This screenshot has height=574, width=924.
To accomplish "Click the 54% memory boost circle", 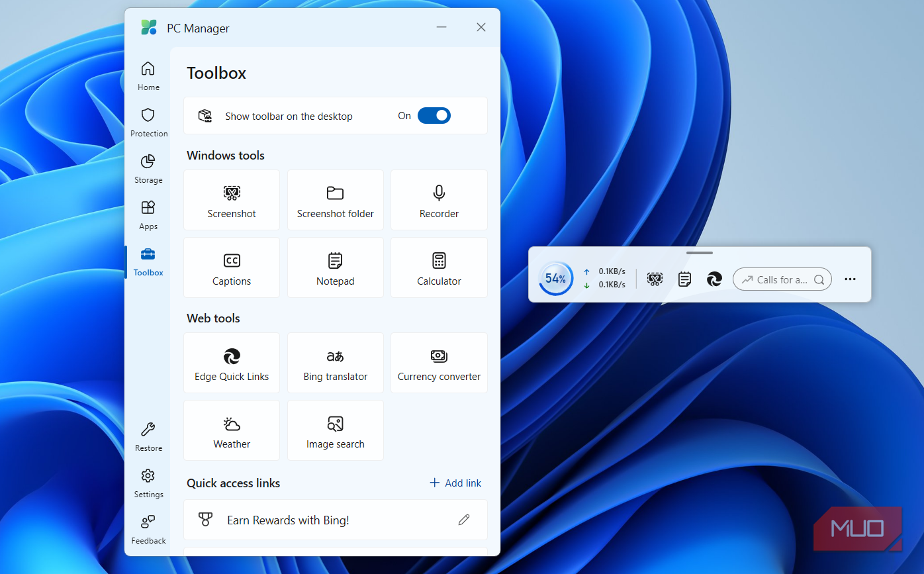I will pyautogui.click(x=556, y=279).
